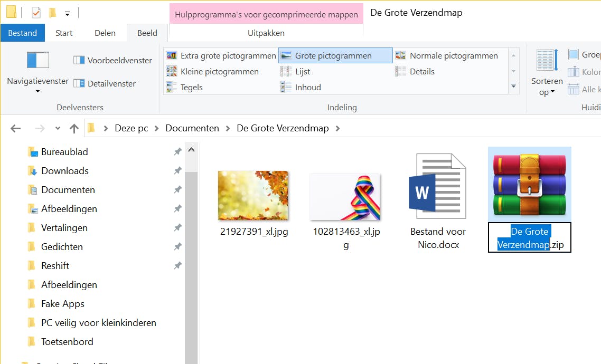The width and height of the screenshot is (601, 364).
Task: Click Deze pc in the address path
Action: click(x=132, y=128)
